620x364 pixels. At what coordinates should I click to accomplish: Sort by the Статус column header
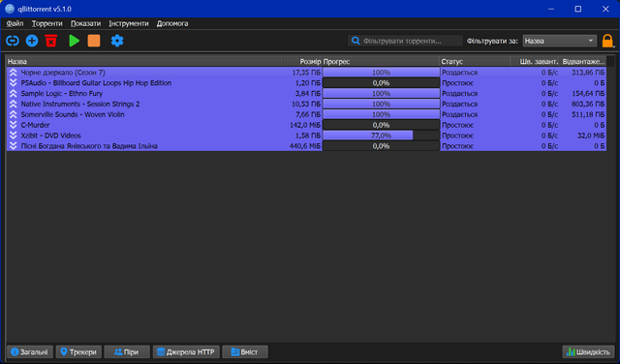[x=475, y=61]
